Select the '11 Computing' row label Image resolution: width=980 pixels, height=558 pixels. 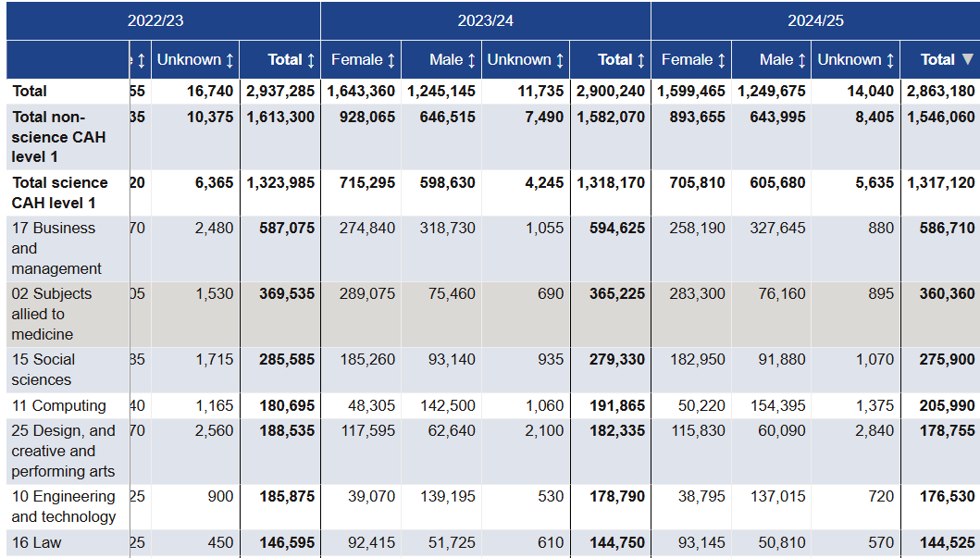(58, 405)
